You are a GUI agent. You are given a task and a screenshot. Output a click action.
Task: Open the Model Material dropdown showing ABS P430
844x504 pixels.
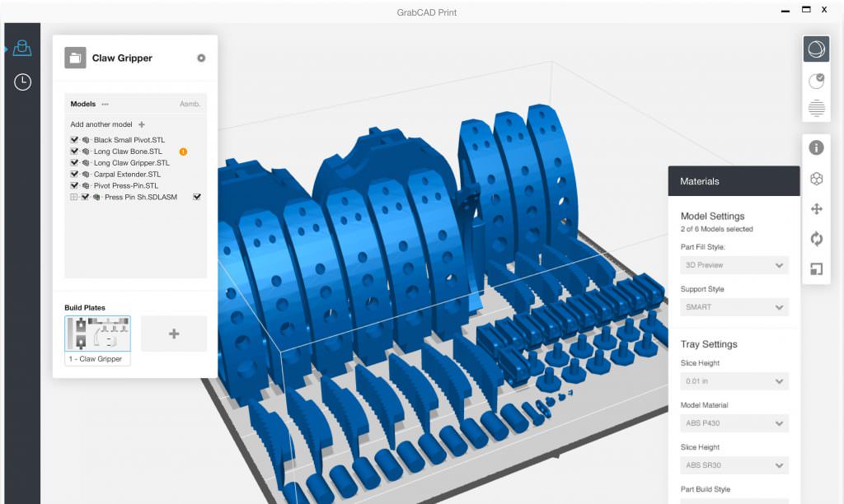(734, 423)
